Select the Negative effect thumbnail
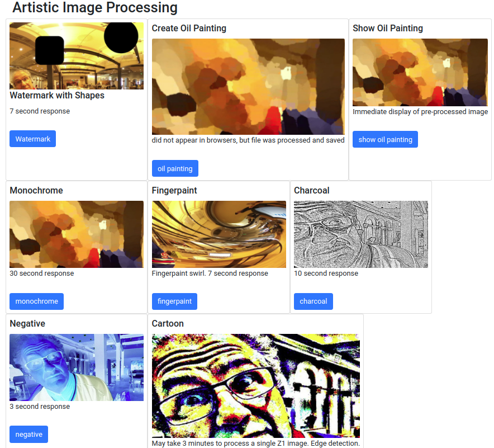 coord(77,367)
